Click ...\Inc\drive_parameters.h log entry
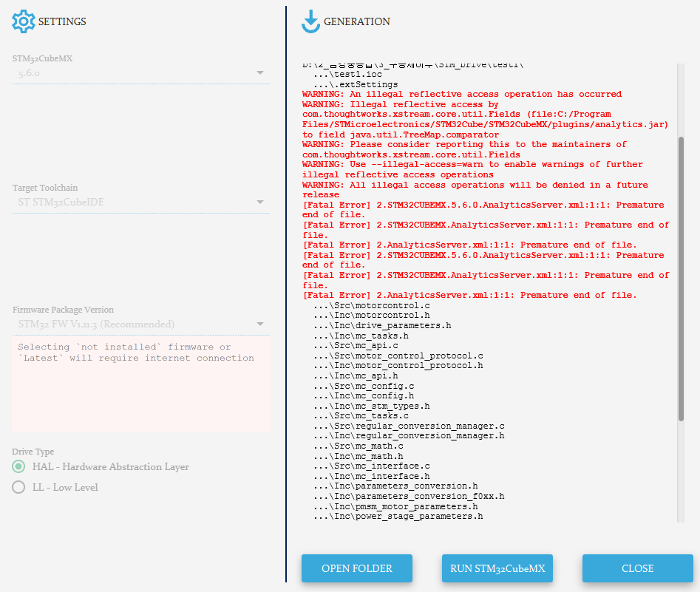Screen dimensions: 700x592 (382, 326)
